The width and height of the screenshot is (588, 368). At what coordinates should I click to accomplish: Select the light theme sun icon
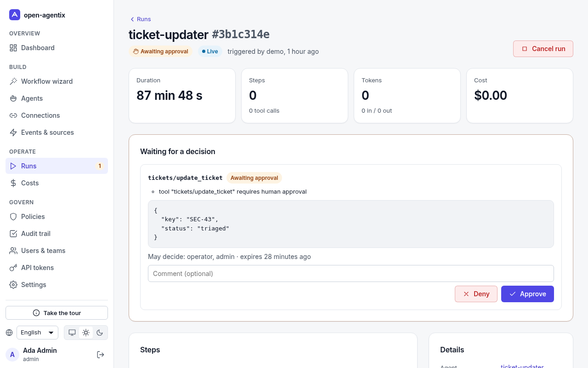[86, 333]
